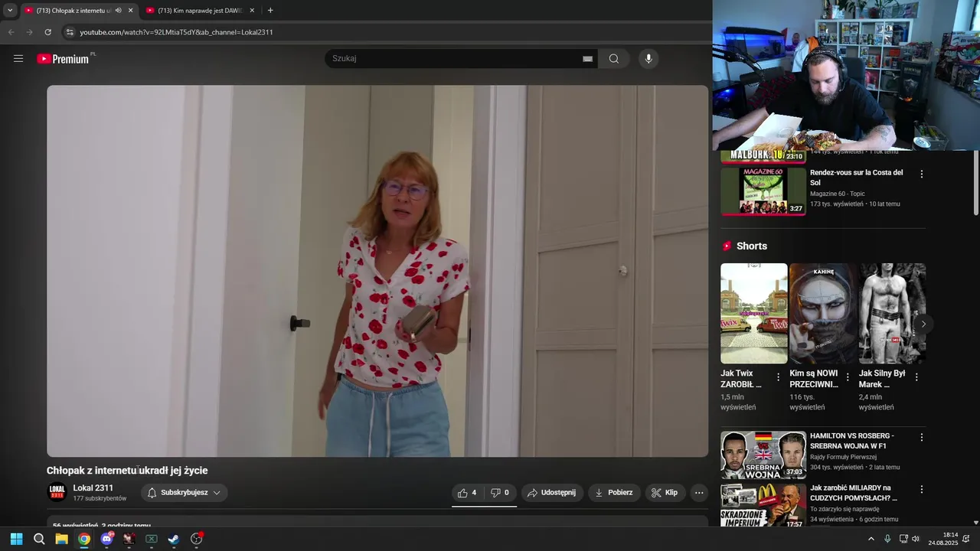Open options menu for Rendez-vous video
Viewport: 980px width, 551px height.
pyautogui.click(x=922, y=174)
